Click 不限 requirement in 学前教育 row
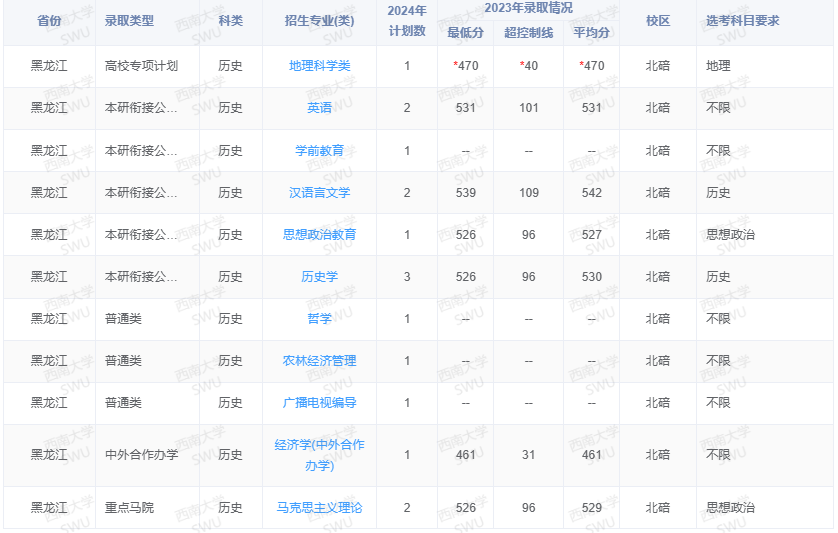838x533 pixels. (718, 151)
